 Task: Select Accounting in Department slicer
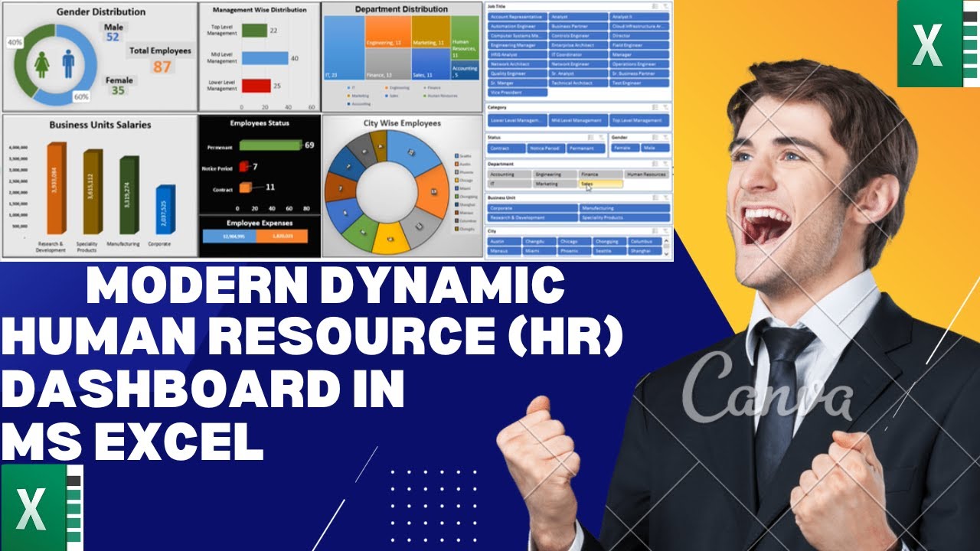pyautogui.click(x=509, y=174)
